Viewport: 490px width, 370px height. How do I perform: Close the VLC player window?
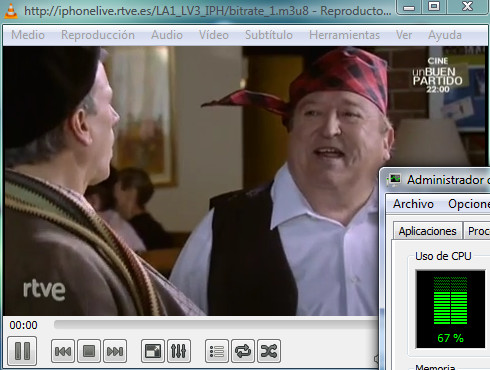pyautogui.click(x=468, y=7)
